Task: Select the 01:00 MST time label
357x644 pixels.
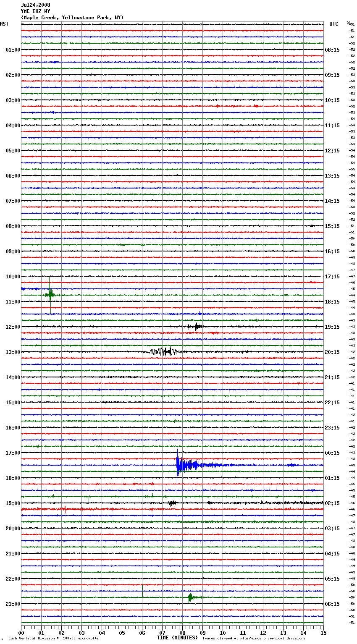Action: pos(13,50)
